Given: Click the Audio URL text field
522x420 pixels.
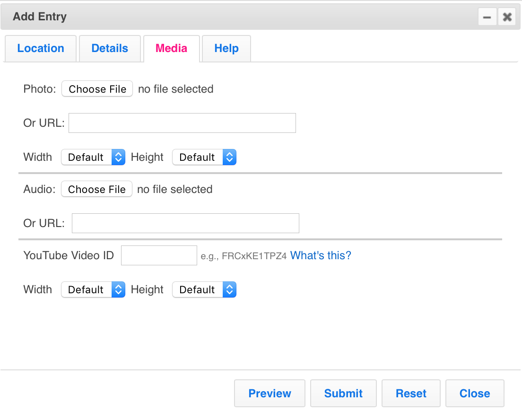Looking at the screenshot, I should pyautogui.click(x=185, y=223).
